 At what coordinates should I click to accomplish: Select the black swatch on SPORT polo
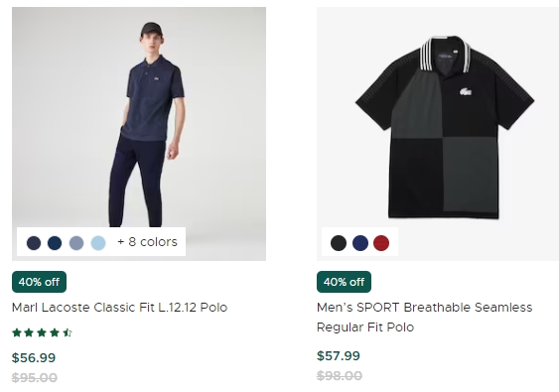point(339,243)
